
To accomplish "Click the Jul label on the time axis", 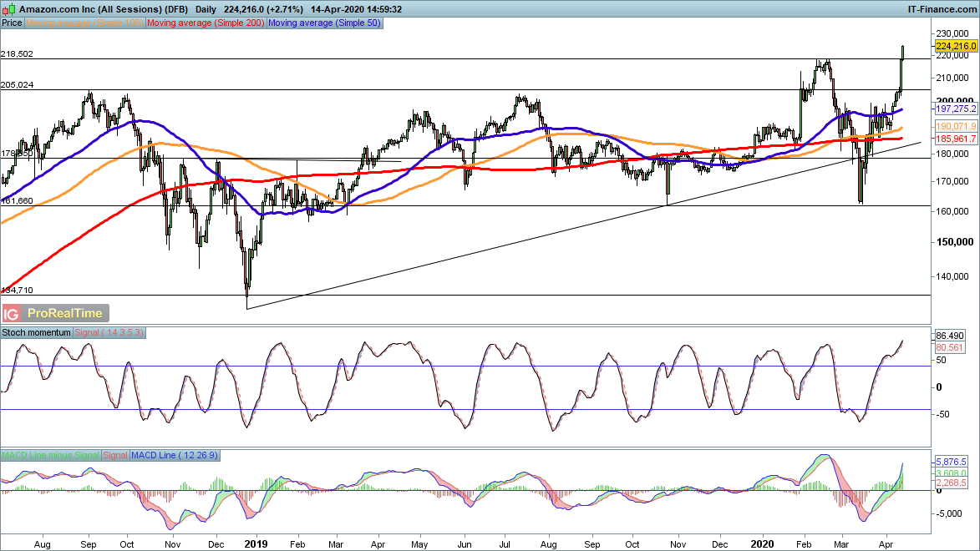I will (x=505, y=545).
